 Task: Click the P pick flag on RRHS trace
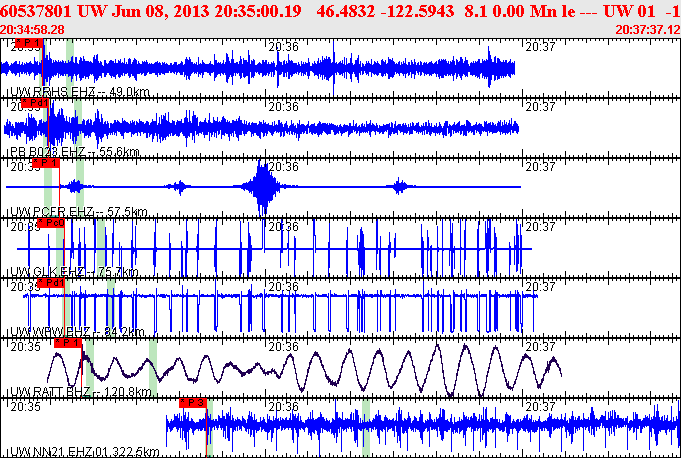[x=29, y=44]
